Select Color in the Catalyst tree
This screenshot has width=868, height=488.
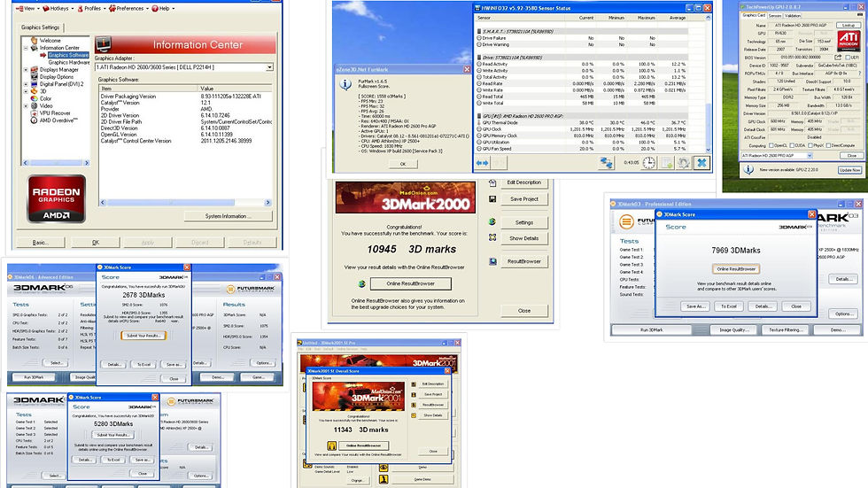45,98
